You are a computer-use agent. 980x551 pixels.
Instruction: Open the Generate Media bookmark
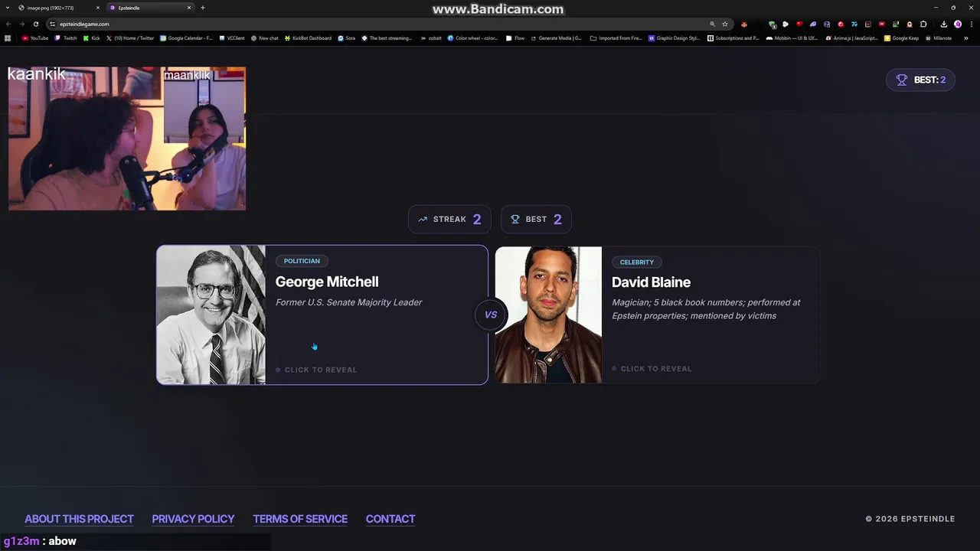pyautogui.click(x=556, y=37)
